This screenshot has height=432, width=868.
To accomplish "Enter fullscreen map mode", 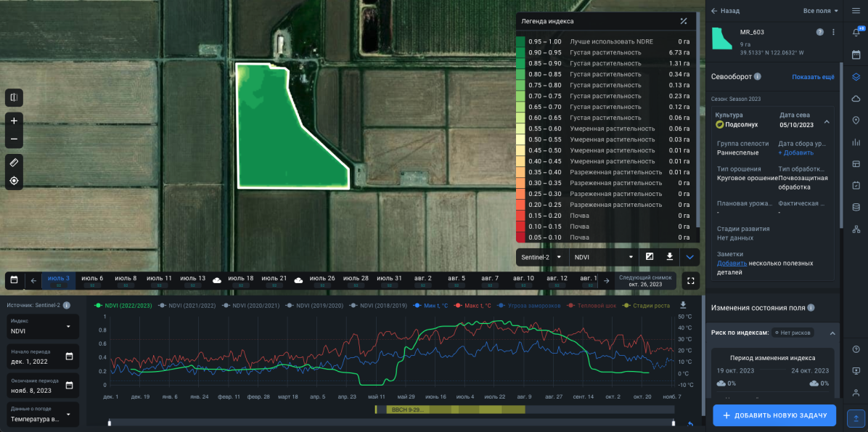I will (x=690, y=280).
